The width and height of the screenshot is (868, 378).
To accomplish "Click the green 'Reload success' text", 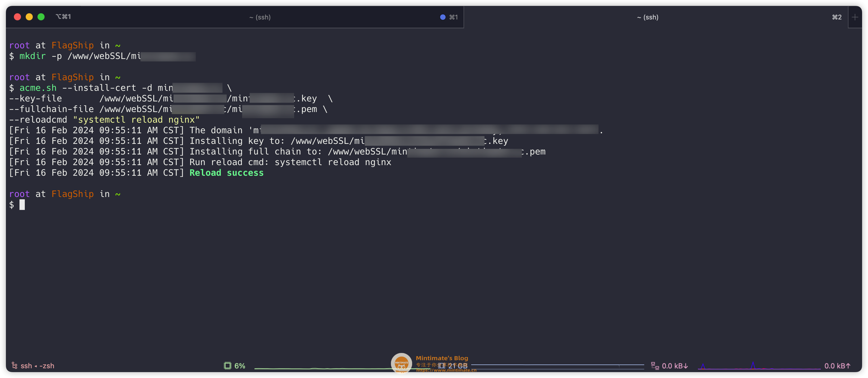I will click(x=226, y=173).
